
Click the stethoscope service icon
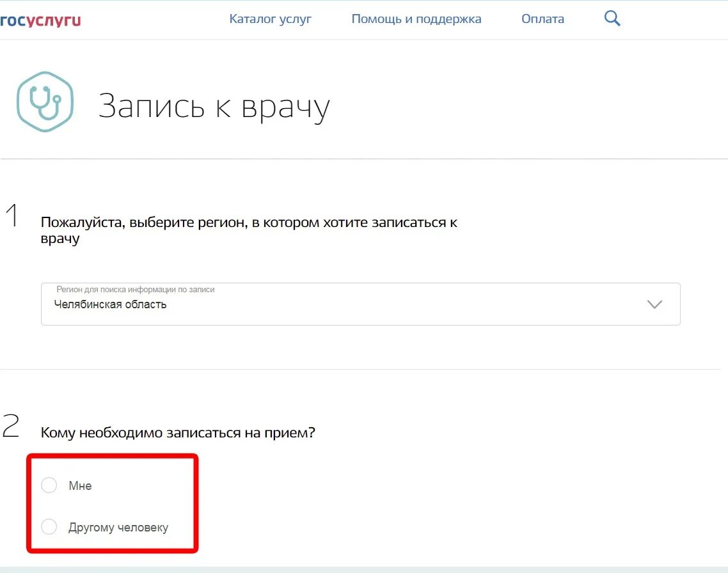pyautogui.click(x=45, y=102)
